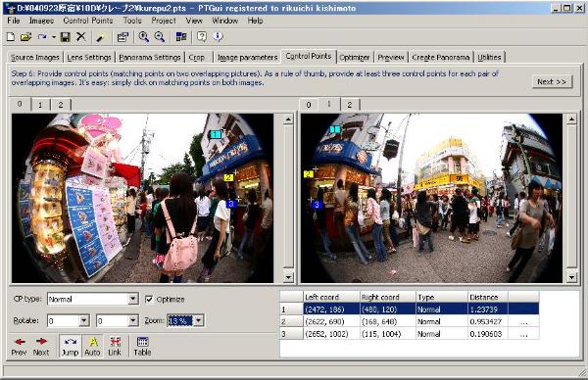Screen dimensions: 588x380
Task: Click the info icon in toolbar
Action: point(218,36)
